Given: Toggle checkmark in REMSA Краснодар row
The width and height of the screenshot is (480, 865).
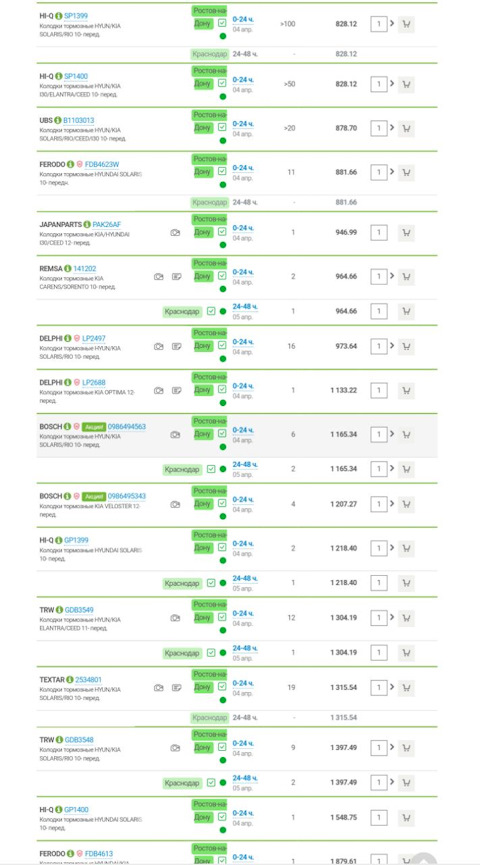Looking at the screenshot, I should coord(211,311).
